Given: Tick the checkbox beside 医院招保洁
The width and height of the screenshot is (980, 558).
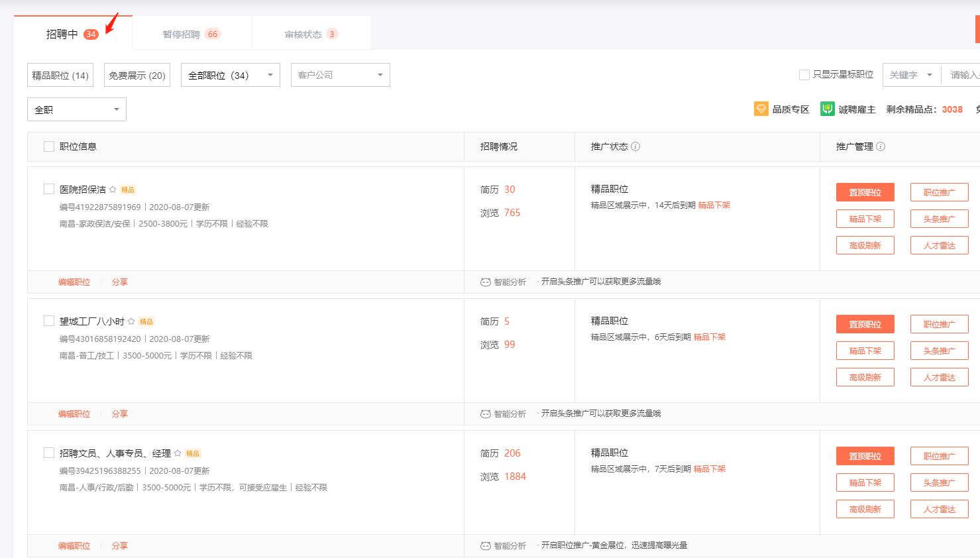Looking at the screenshot, I should tap(48, 188).
